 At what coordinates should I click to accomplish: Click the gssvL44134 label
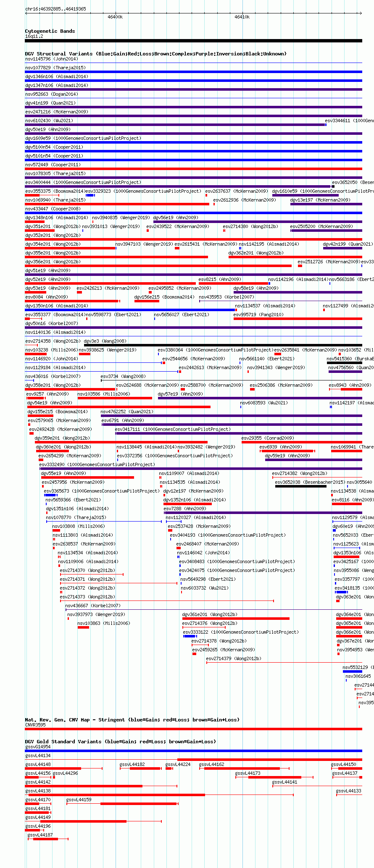[x=38, y=755]
